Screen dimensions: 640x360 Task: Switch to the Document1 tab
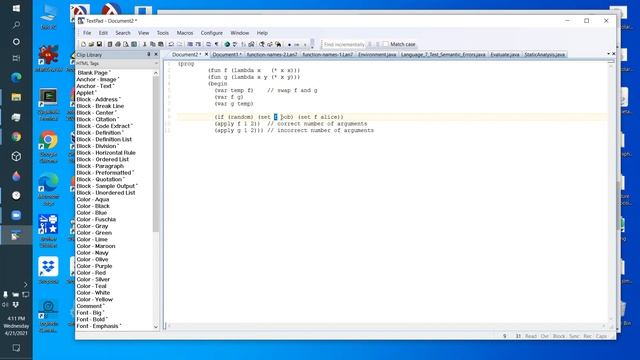pos(227,55)
